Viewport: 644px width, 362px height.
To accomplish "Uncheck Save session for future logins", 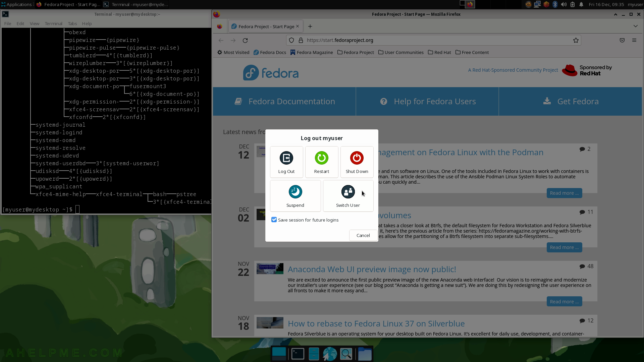I will tap(274, 220).
